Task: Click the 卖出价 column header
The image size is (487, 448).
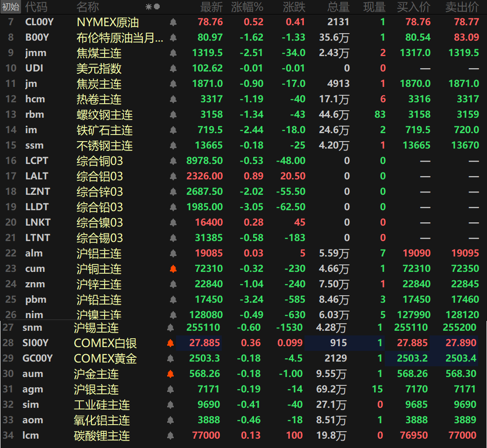Action: (462, 7)
